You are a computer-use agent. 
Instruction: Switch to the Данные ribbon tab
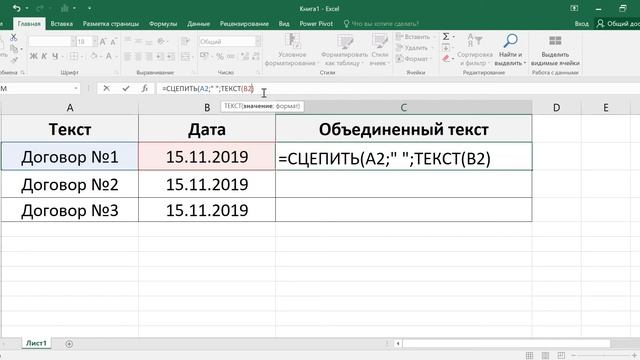(198, 24)
